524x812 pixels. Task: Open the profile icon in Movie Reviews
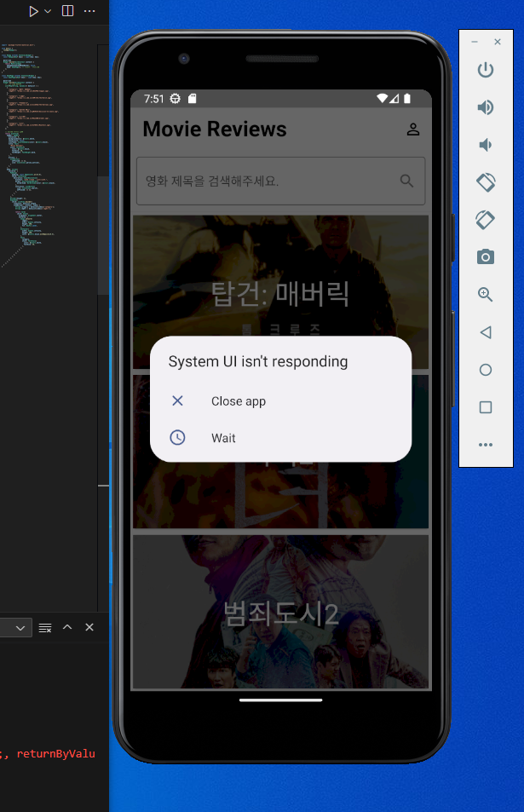pyautogui.click(x=412, y=129)
